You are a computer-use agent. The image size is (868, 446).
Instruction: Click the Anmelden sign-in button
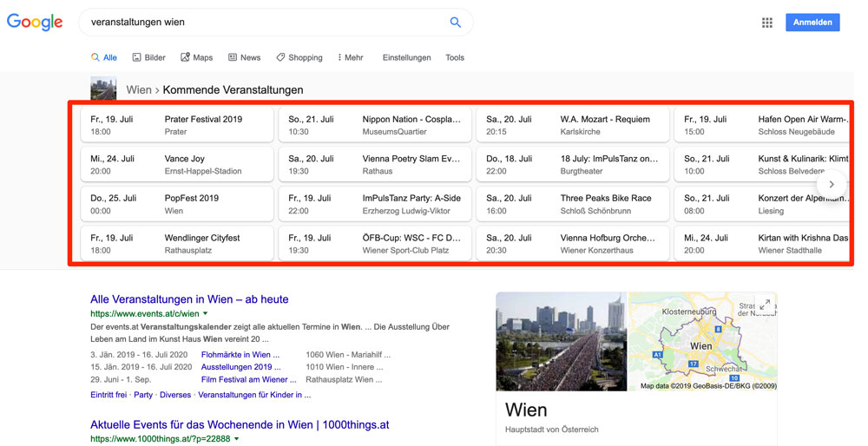pos(812,23)
